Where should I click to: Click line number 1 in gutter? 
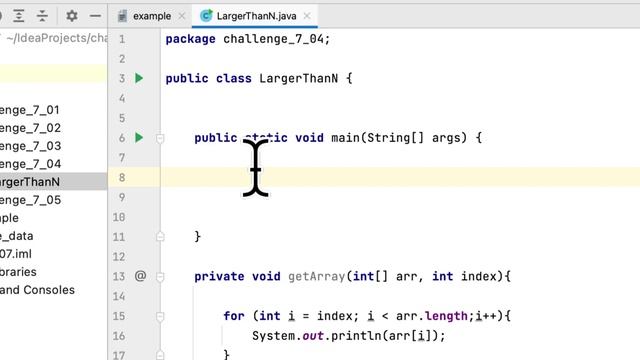coord(122,39)
